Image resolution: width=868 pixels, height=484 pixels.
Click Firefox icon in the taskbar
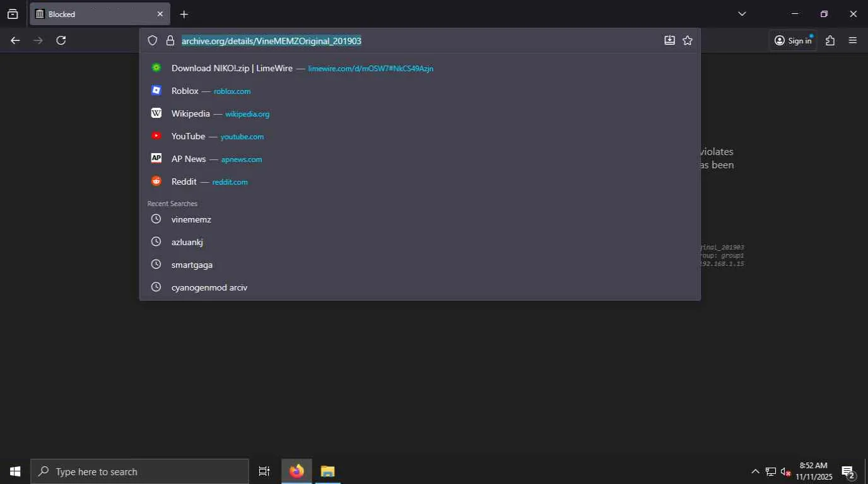pyautogui.click(x=296, y=471)
